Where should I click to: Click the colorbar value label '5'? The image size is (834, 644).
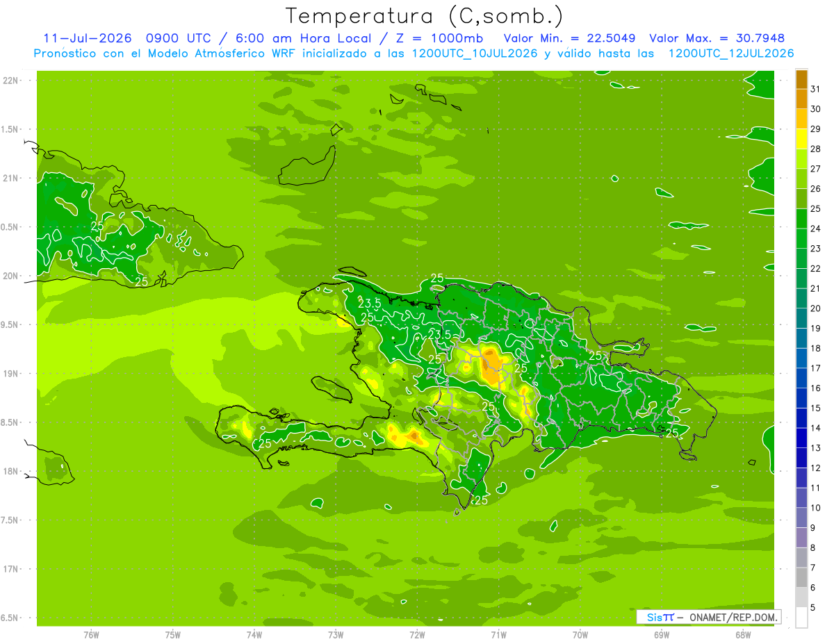pos(813,609)
